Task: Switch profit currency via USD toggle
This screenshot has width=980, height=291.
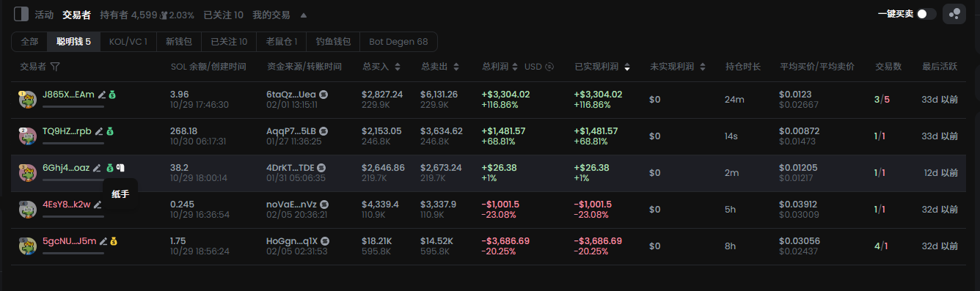Action: pos(538,67)
